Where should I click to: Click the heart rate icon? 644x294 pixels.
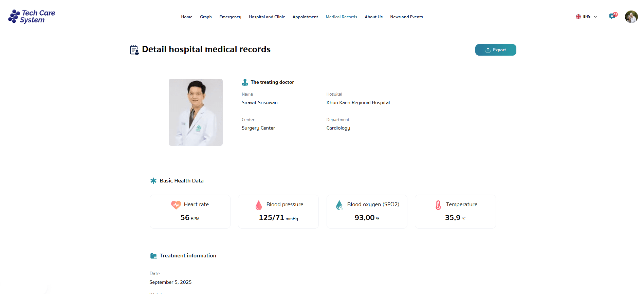(176, 205)
